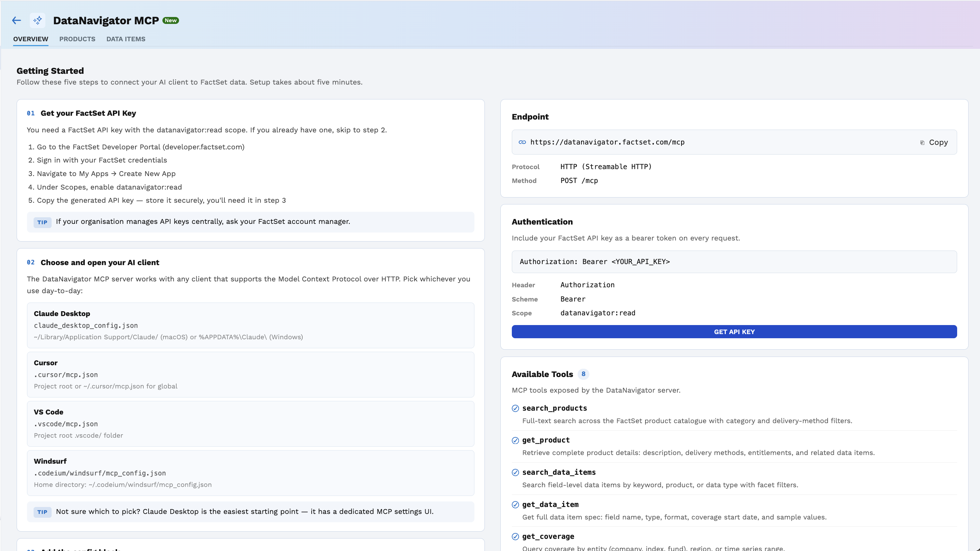Click the claude_desktop_config.json filename
Image resolution: width=980 pixels, height=551 pixels.
tap(86, 325)
